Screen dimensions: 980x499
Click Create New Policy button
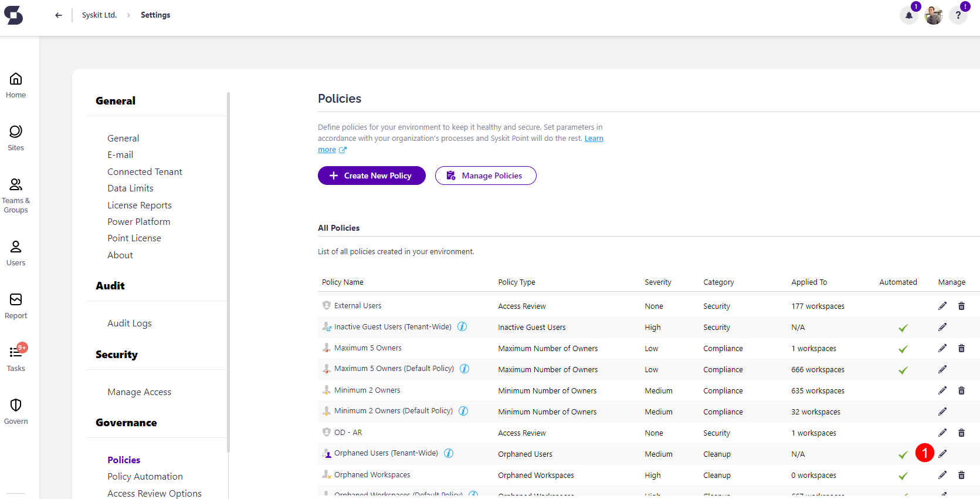point(372,176)
